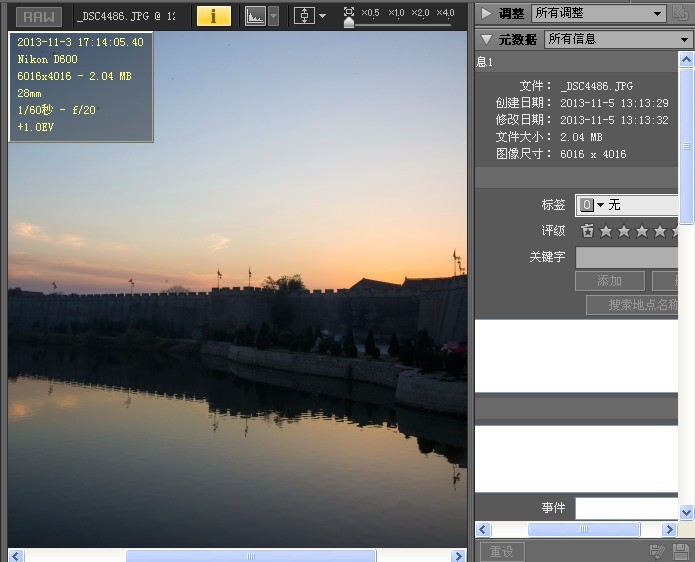Open the 所有信息 dropdown
695x562 pixels.
pyautogui.click(x=619, y=39)
